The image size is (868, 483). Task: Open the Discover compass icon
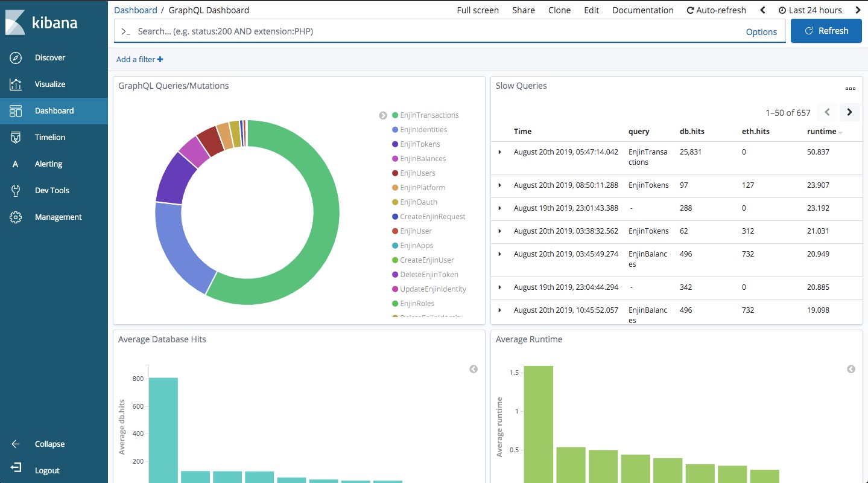(16, 58)
